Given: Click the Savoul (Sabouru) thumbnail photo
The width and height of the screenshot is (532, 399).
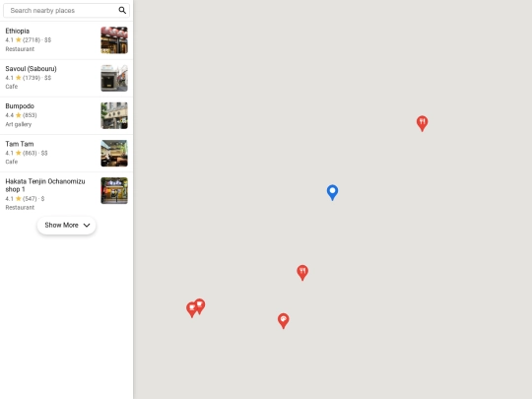Looking at the screenshot, I should point(114,78).
